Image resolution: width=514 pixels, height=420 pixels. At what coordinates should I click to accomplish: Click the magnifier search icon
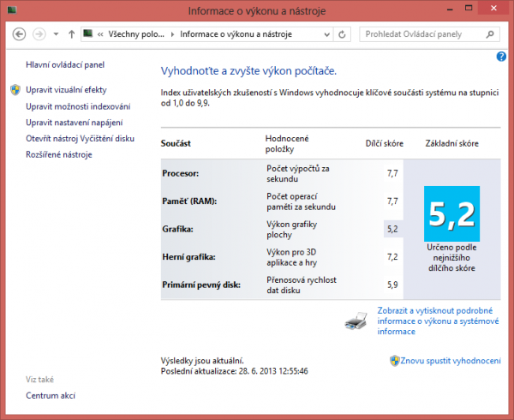(x=490, y=34)
